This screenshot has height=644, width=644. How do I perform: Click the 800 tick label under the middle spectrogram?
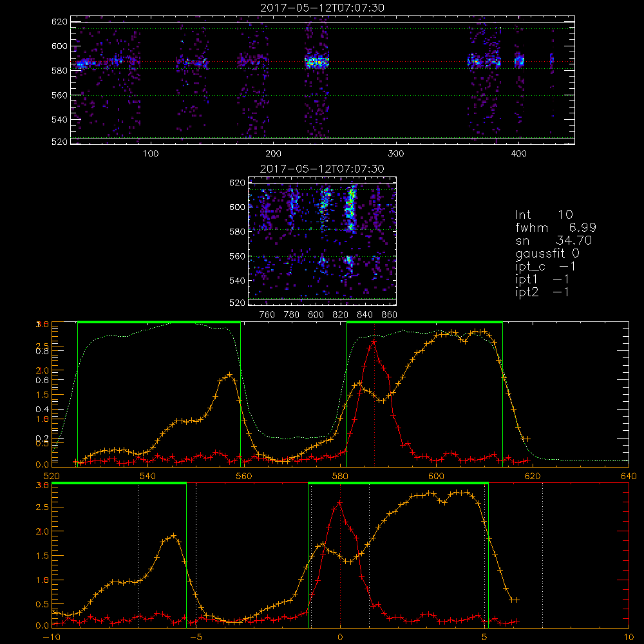pos(316,315)
